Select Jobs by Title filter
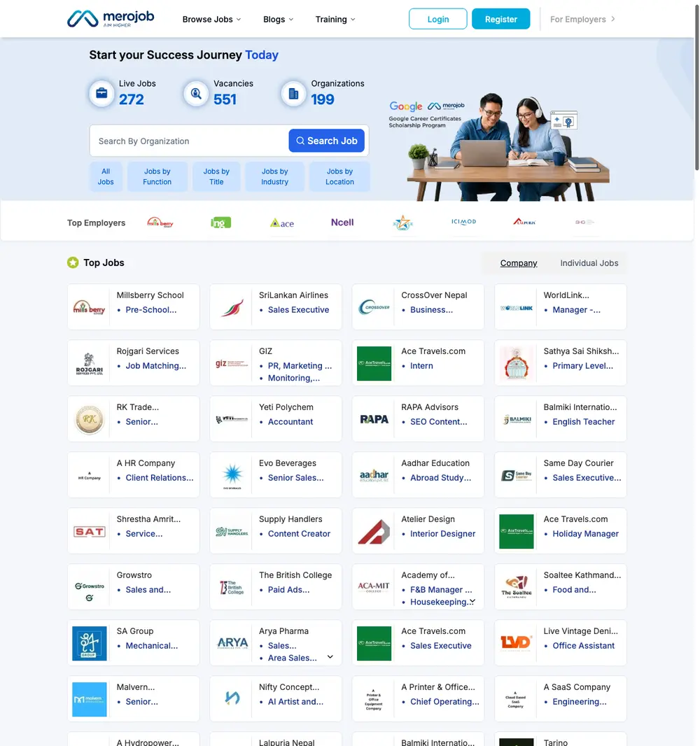The width and height of the screenshot is (700, 746). point(216,176)
